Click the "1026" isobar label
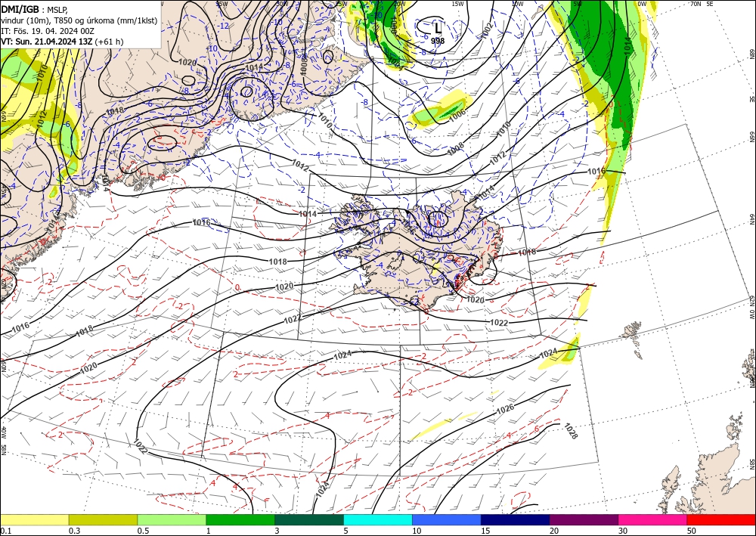 (505, 409)
